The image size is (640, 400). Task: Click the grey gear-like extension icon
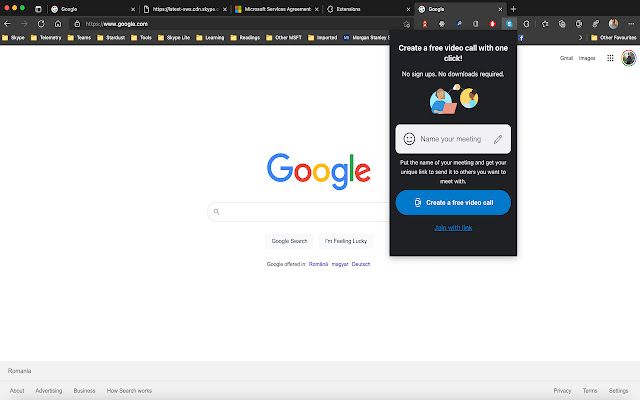pyautogui.click(x=442, y=24)
